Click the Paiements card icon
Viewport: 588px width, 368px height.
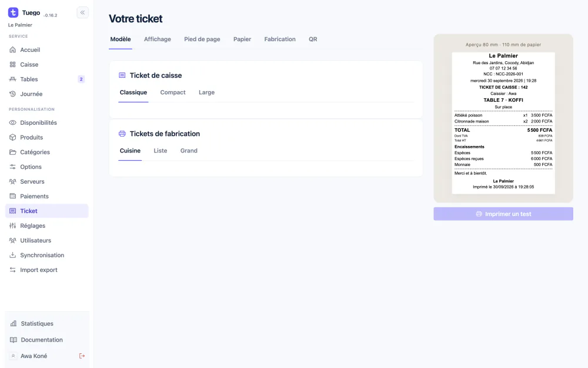(x=13, y=196)
